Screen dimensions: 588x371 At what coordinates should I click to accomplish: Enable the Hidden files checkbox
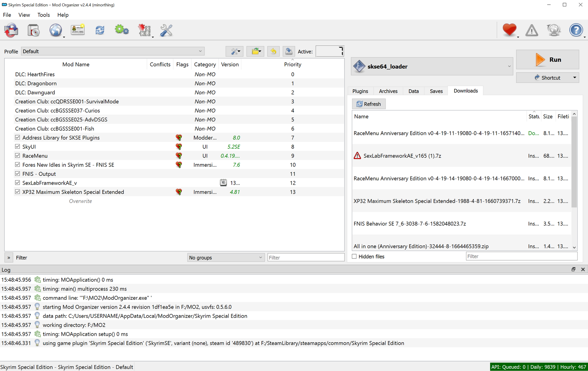pos(354,257)
